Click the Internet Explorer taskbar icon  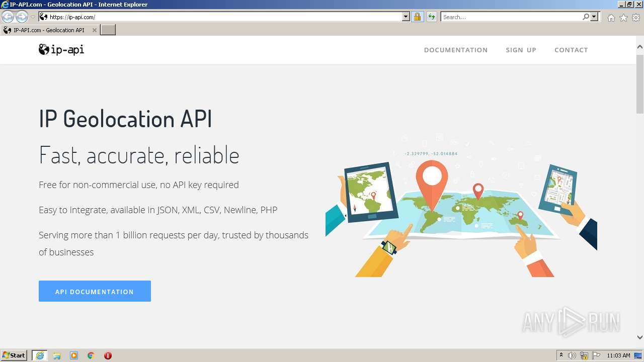40,355
